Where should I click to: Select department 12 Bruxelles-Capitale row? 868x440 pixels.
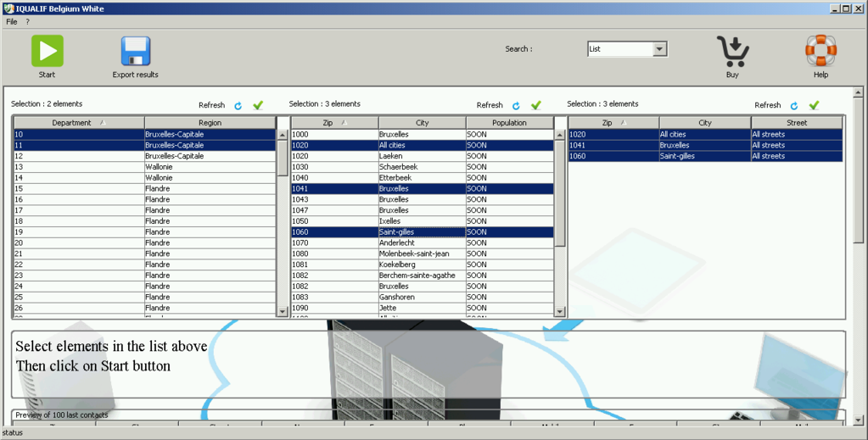click(x=144, y=156)
